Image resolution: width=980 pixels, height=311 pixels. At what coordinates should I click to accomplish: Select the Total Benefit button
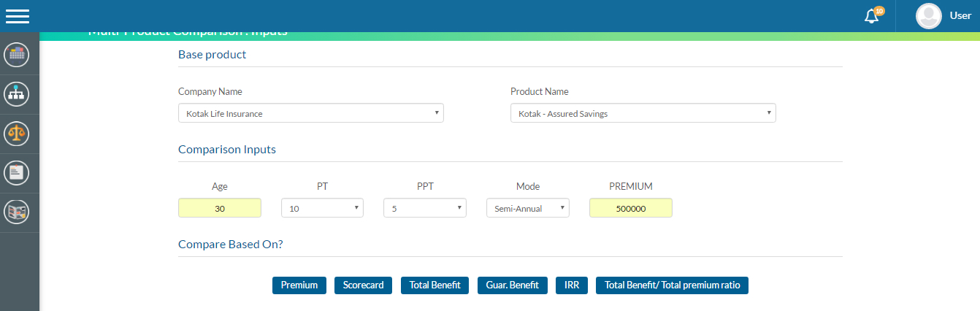(435, 285)
